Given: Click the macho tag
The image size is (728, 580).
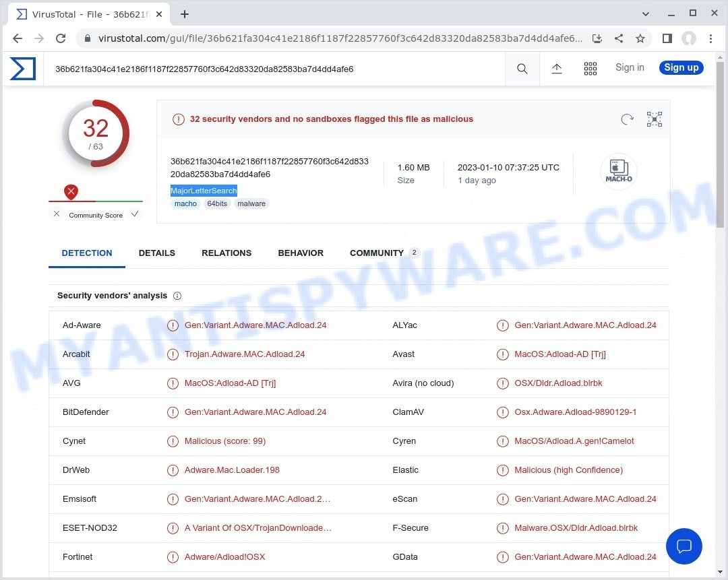Looking at the screenshot, I should click(185, 203).
